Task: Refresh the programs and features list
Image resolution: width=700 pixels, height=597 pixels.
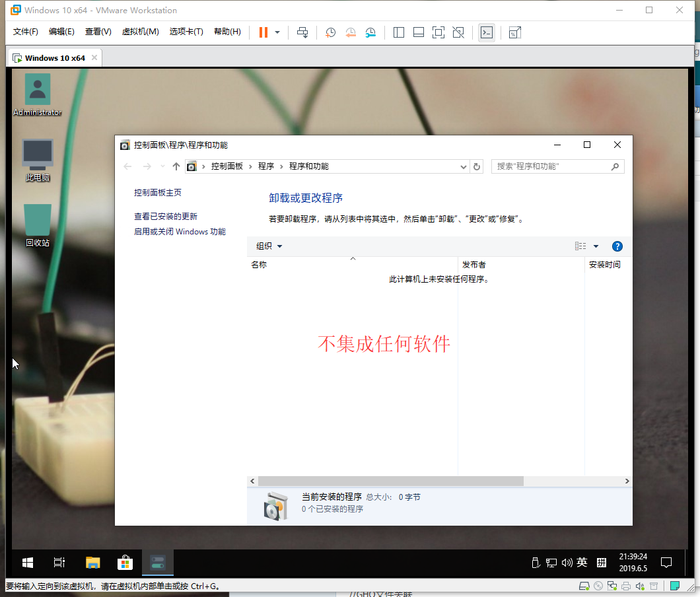Action: click(477, 166)
